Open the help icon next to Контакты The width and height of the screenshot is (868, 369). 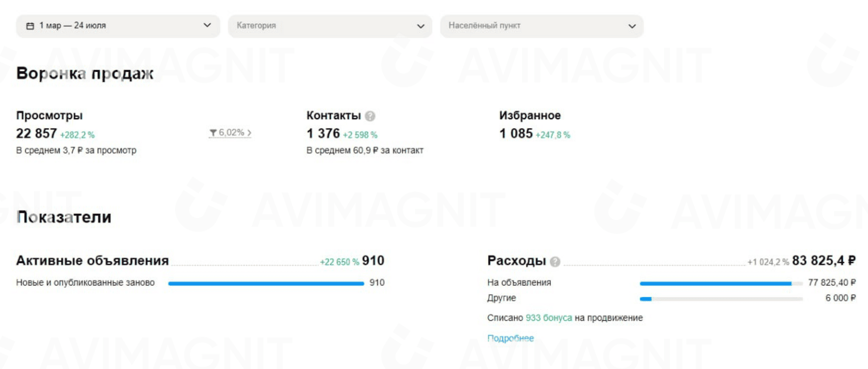tap(369, 115)
